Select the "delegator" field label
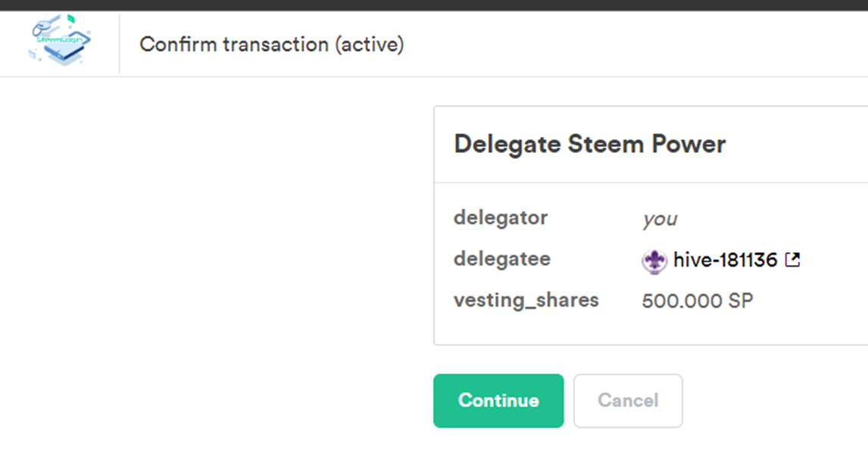This screenshot has width=868, height=475. pos(500,218)
